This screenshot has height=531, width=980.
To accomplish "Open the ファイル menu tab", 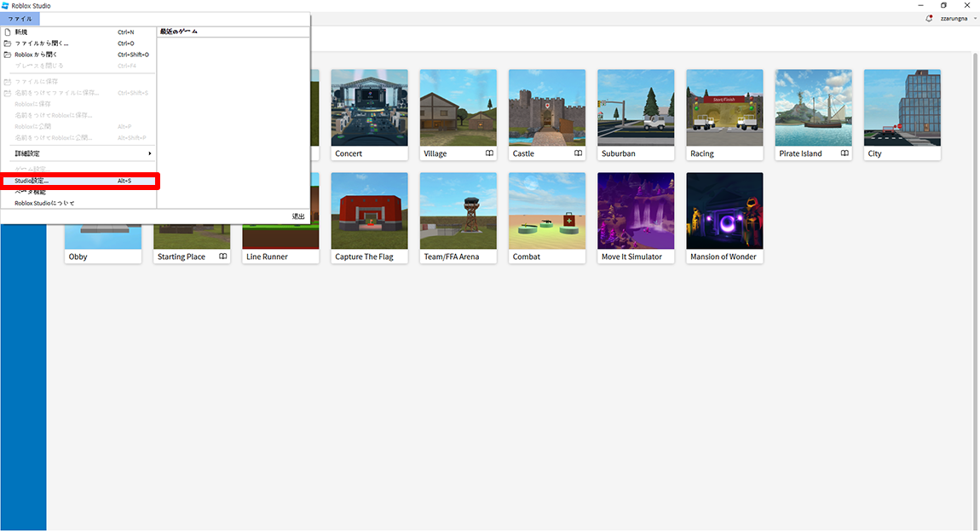I will point(20,19).
